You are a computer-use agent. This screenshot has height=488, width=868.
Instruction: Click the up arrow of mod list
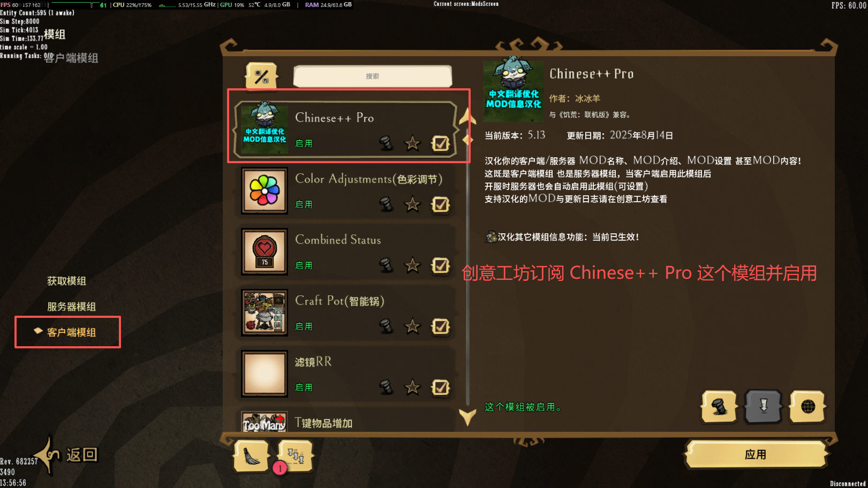point(467,116)
